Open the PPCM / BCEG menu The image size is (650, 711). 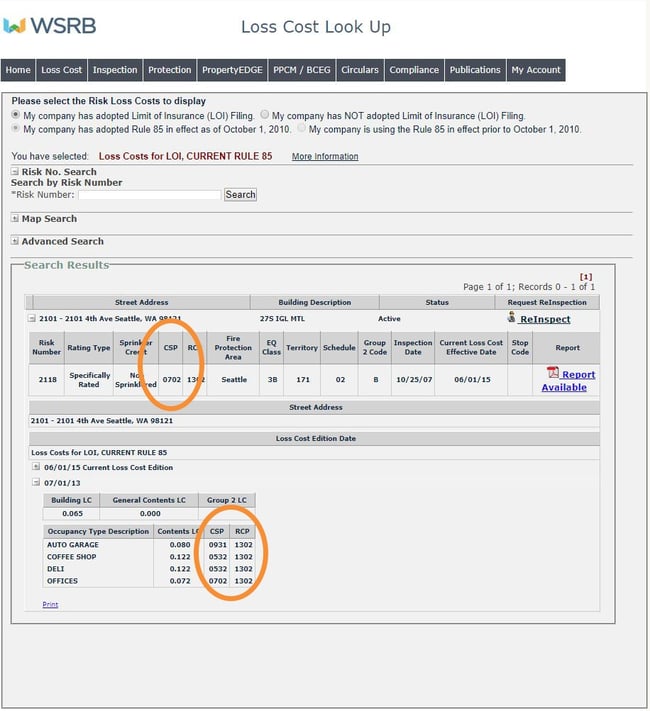pyautogui.click(x=302, y=70)
